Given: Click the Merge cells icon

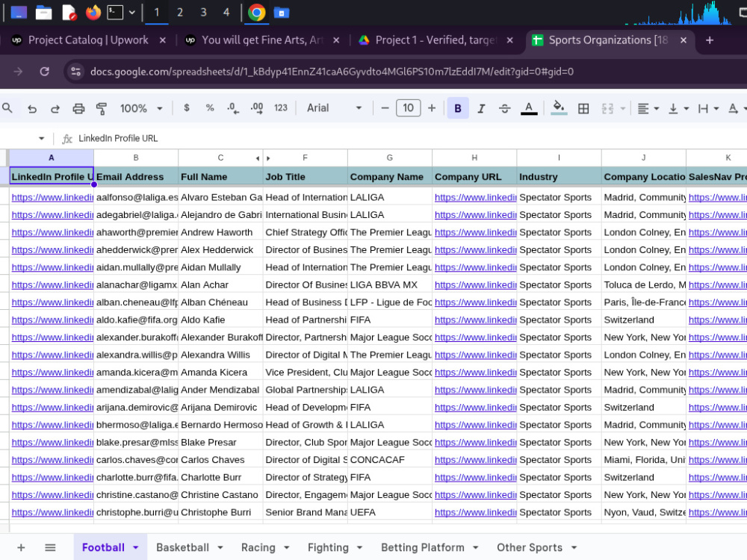Looking at the screenshot, I should point(607,108).
